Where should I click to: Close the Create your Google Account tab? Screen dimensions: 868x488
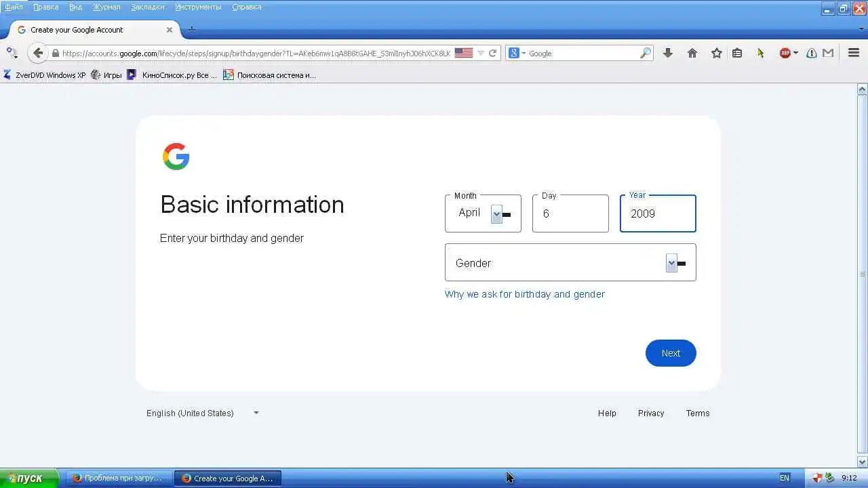170,30
